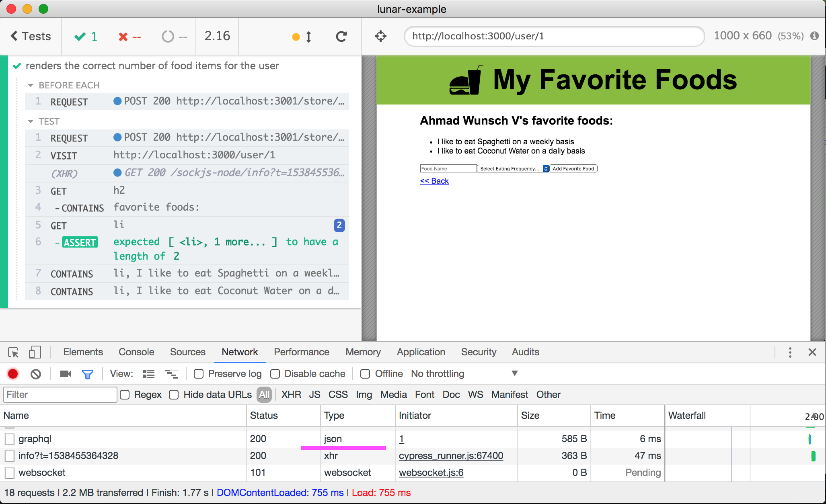The width and height of the screenshot is (826, 504).
Task: Sort network table by Status column
Action: 283,416
